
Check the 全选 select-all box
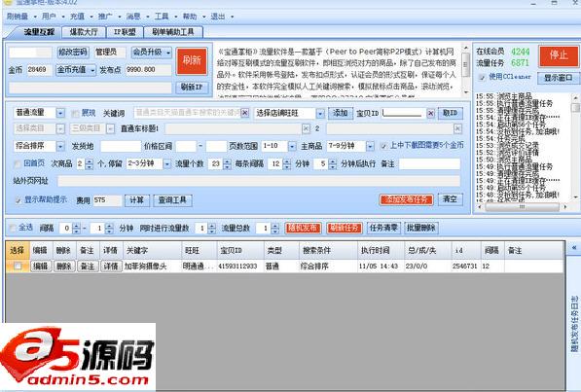click(13, 228)
